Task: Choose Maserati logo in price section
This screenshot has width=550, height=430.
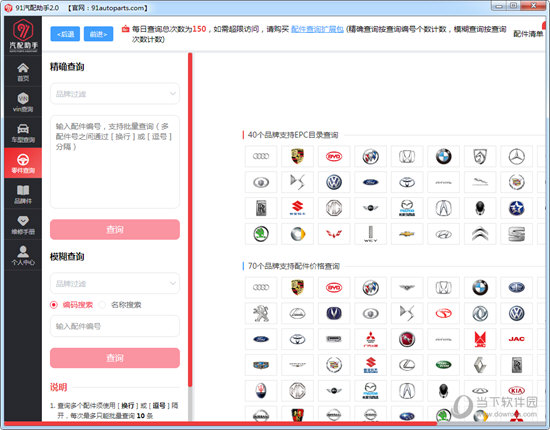Action: 261,391
